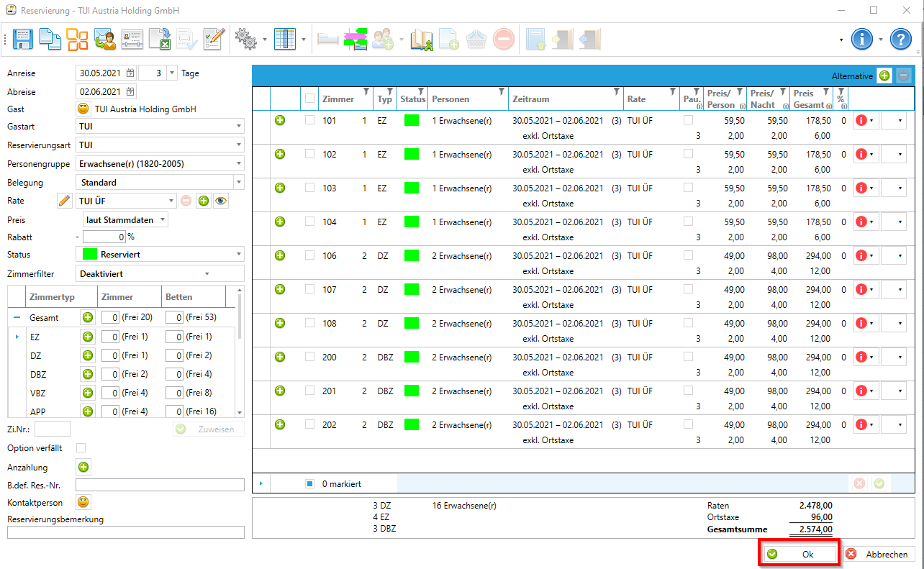Click the Reservierungsbemerkung text field
This screenshot has width=924, height=569.
(x=126, y=532)
